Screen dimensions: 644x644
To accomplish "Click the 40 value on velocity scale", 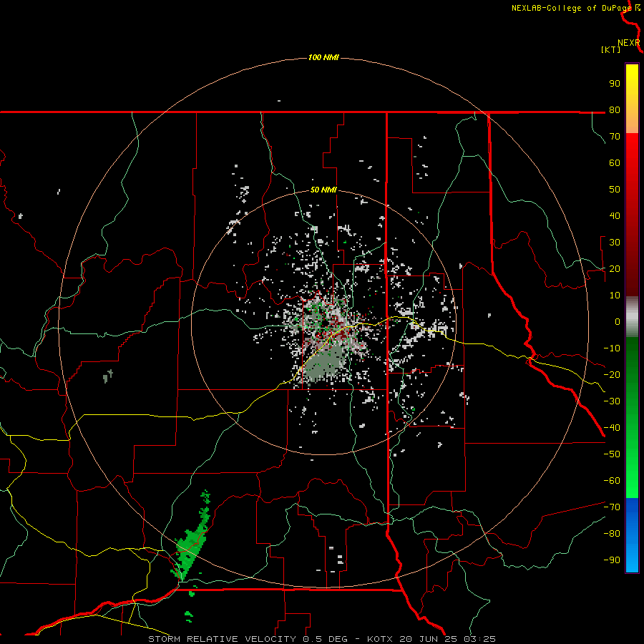I will [615, 215].
